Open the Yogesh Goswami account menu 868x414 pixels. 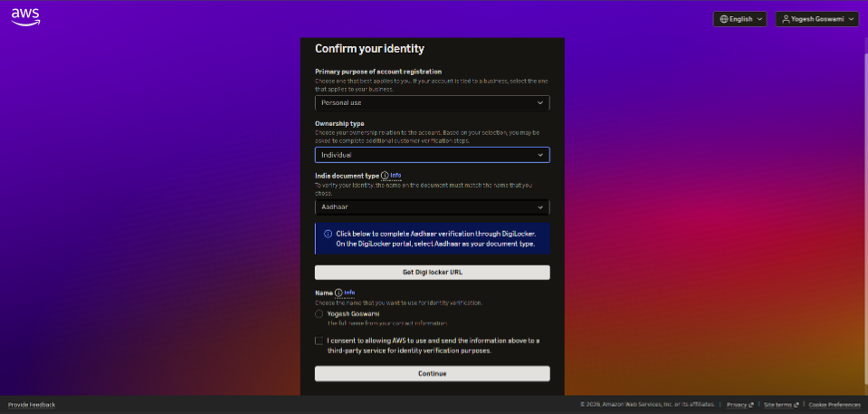click(817, 19)
